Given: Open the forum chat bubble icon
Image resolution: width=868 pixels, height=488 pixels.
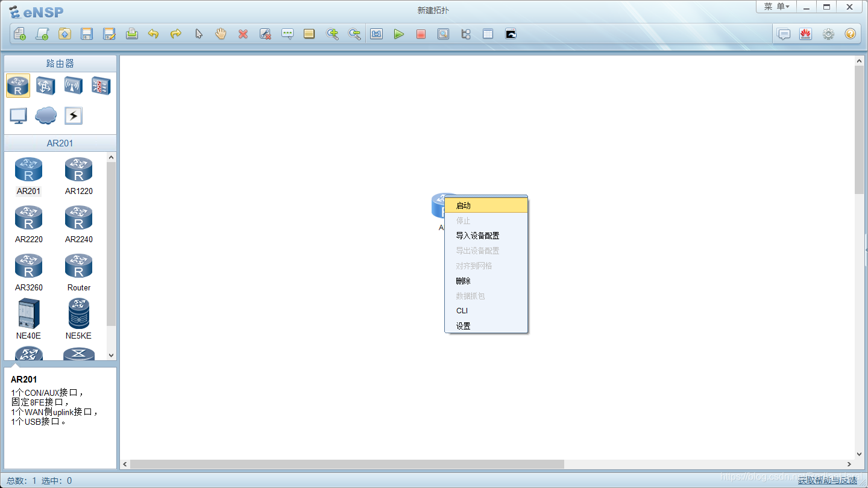Looking at the screenshot, I should [x=784, y=34].
